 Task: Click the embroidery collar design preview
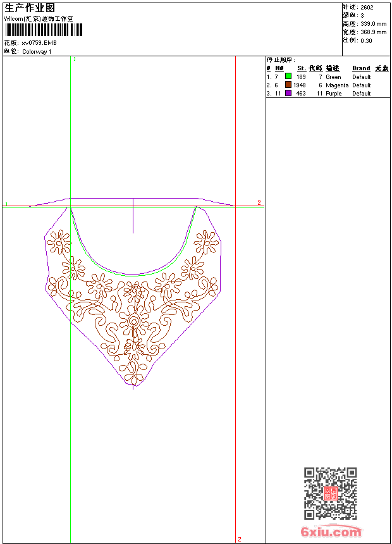(133, 293)
